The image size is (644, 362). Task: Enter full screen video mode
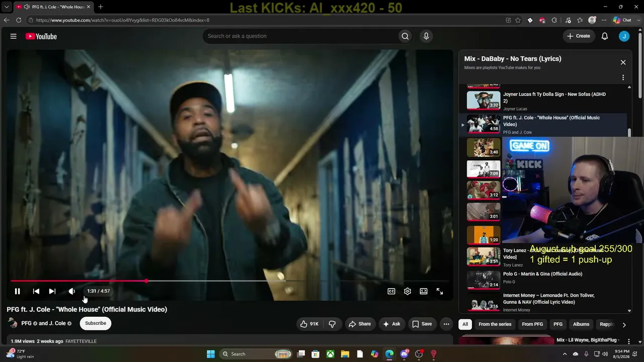440,291
